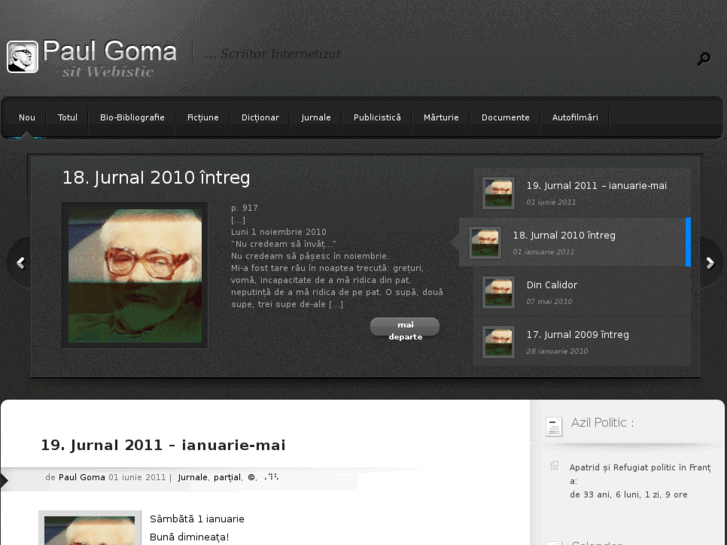This screenshot has width=727, height=545.
Task: Click the Paul Goma site title
Action: [110, 51]
